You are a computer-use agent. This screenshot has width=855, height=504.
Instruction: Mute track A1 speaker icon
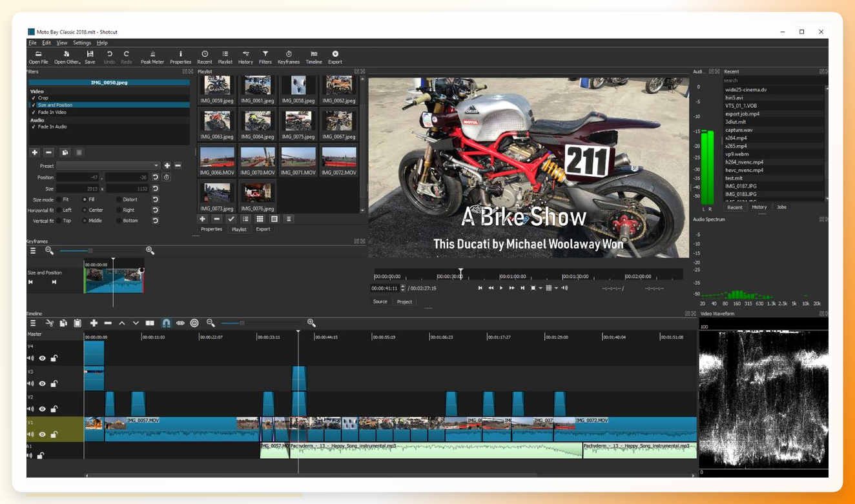tap(30, 456)
